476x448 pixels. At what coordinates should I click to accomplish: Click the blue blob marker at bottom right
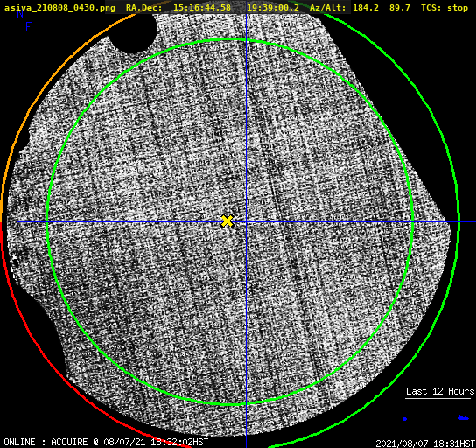[x=463, y=418]
